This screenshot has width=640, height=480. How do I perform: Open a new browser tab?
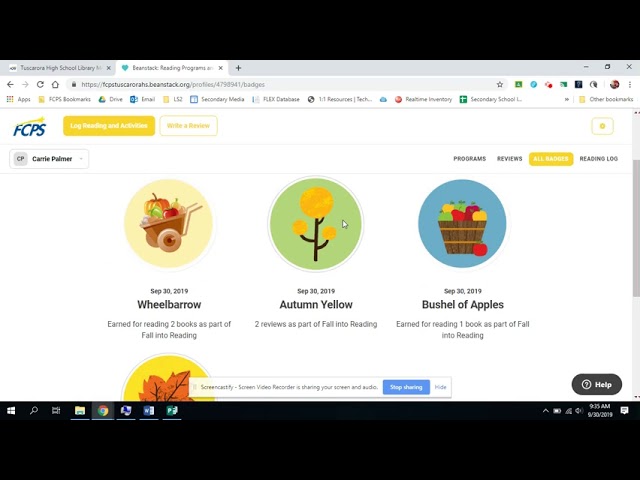tap(238, 68)
